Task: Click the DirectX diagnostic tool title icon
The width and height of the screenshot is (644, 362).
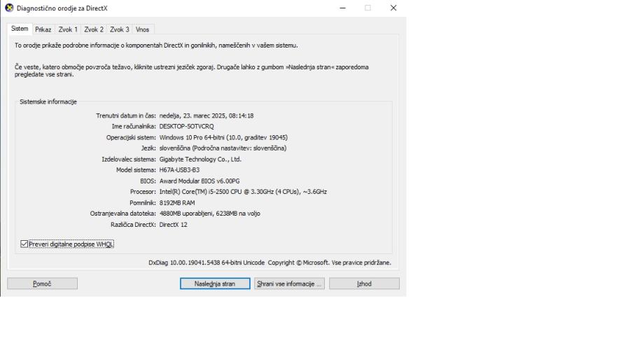Action: 9,8
